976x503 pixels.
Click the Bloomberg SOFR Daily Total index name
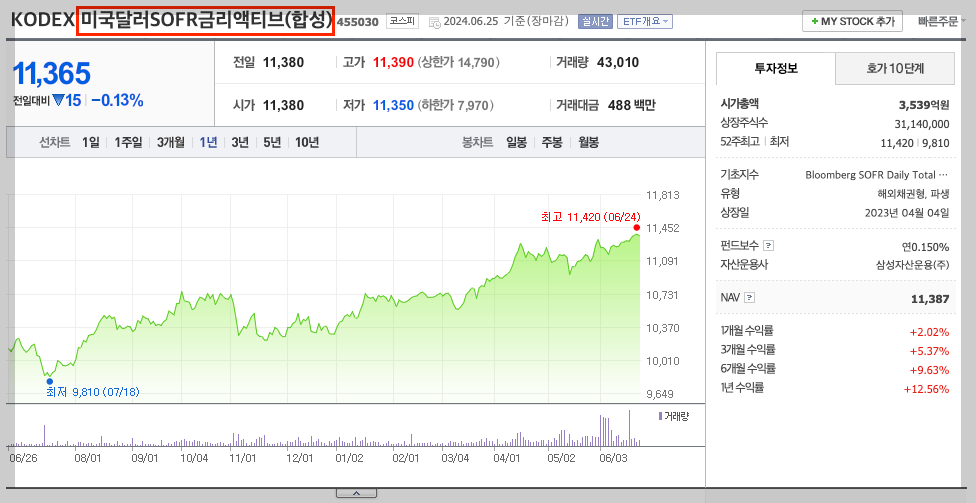[876, 175]
